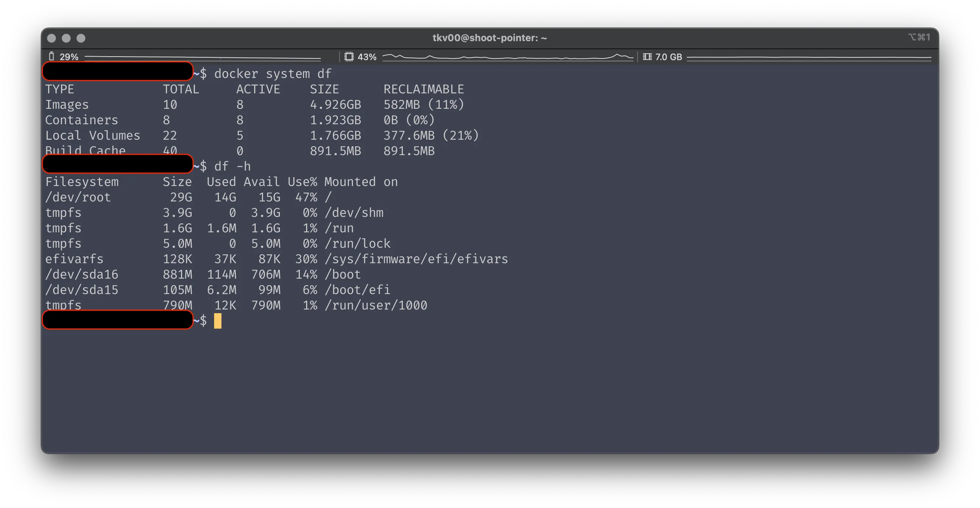The image size is (980, 508).
Task: Click the ⌥⌘1 shortcut indicator
Action: [x=920, y=37]
